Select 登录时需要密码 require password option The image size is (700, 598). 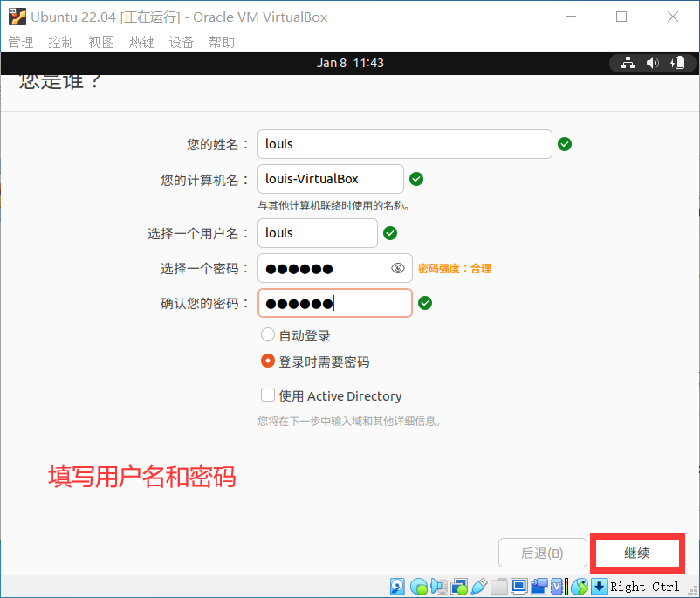coord(268,361)
